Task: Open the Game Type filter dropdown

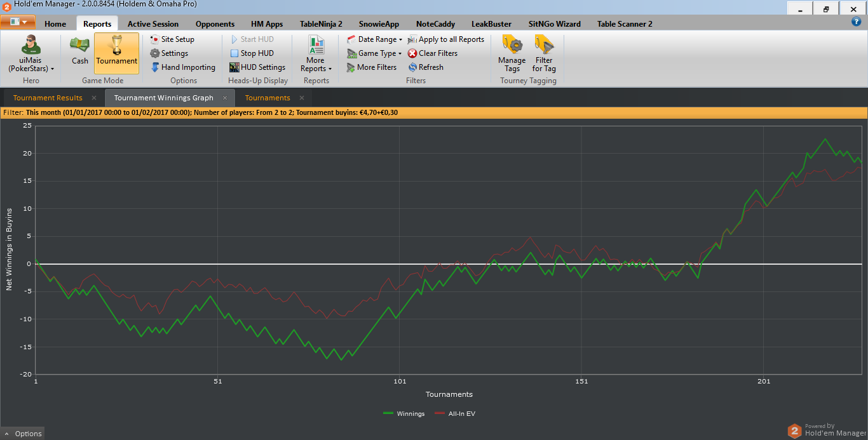Action: tap(374, 53)
